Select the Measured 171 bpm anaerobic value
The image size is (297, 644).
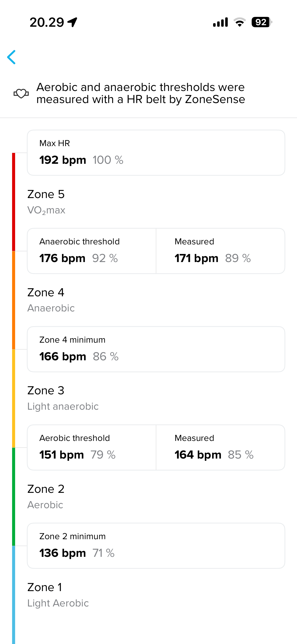pos(220,251)
